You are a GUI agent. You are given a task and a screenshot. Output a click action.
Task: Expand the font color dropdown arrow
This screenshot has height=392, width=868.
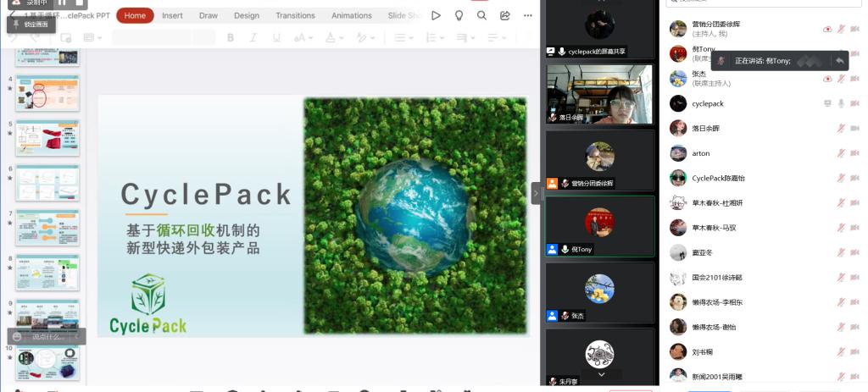click(x=340, y=37)
